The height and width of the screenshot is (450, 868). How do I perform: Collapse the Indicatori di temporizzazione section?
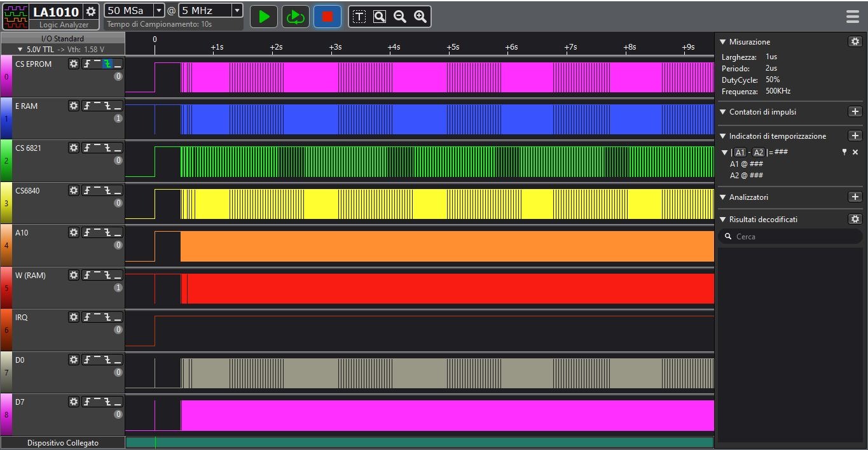coord(722,136)
